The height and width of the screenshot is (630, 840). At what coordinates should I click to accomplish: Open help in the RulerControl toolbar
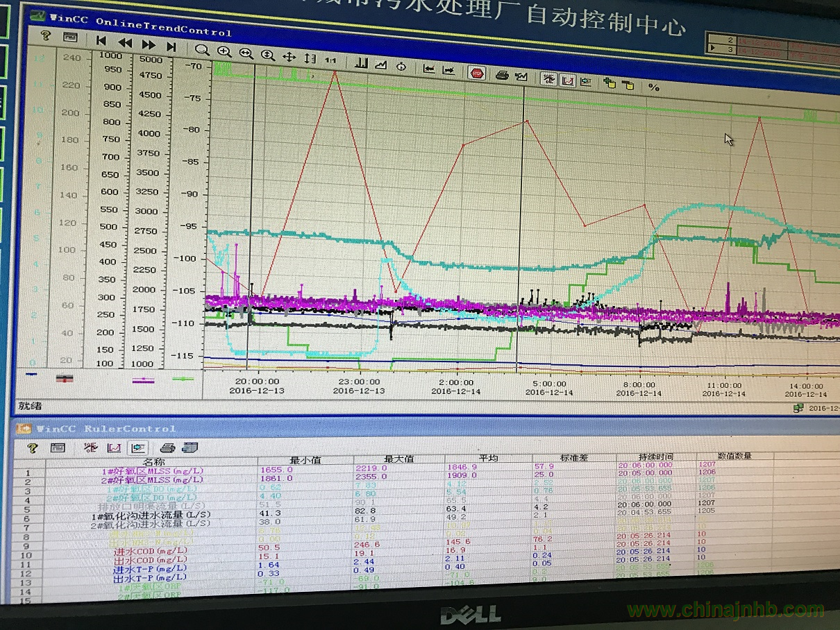32,448
